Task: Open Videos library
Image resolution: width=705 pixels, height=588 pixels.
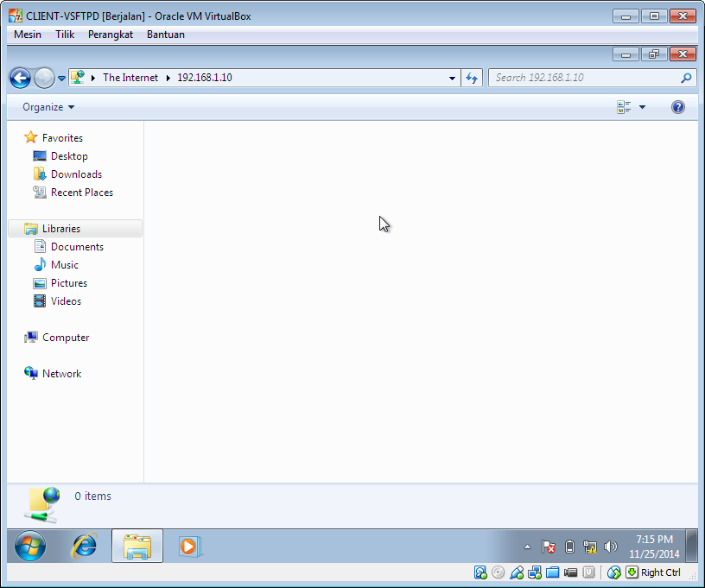Action: click(66, 301)
